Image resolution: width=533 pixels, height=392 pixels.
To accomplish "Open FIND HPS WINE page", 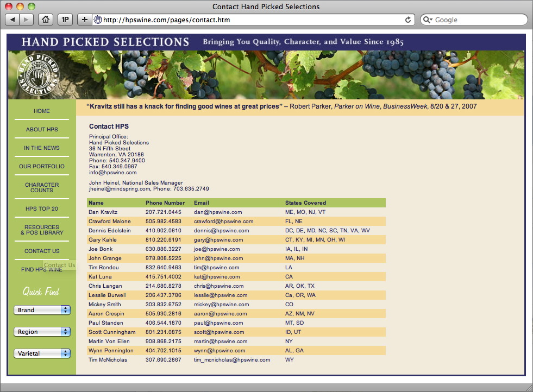I will pos(42,269).
